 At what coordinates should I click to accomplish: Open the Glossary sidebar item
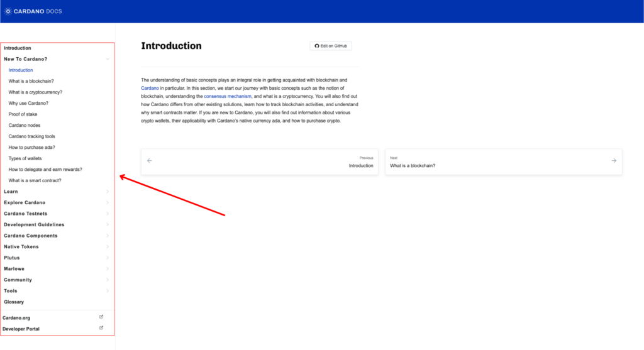click(x=14, y=302)
